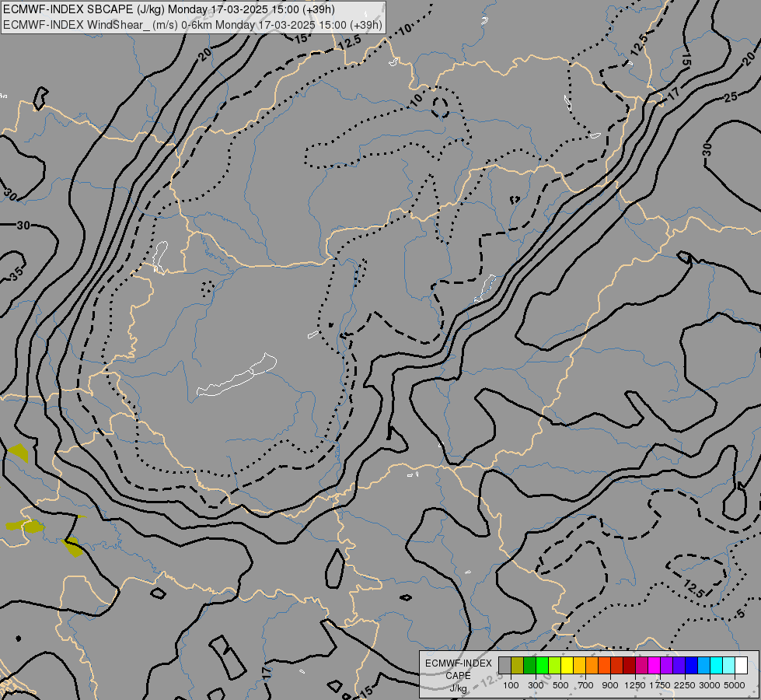Image resolution: width=761 pixels, height=700 pixels.
Task: Click the 700 legend tick label
Action: 586,685
